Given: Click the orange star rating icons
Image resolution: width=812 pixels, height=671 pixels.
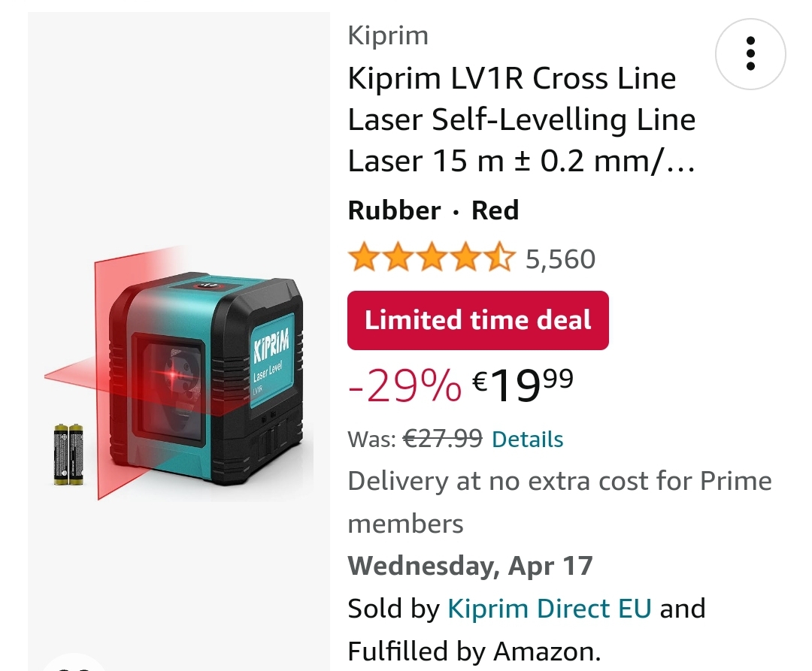Looking at the screenshot, I should pos(431,258).
